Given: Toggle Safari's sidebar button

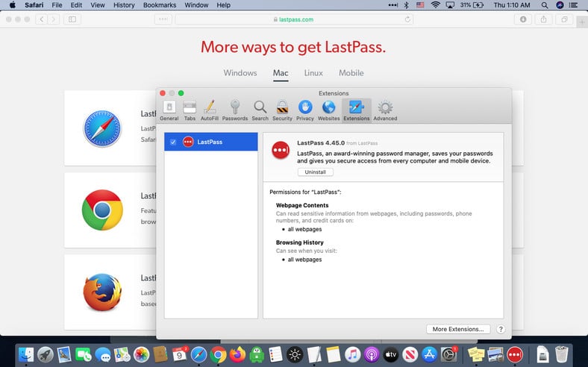Looking at the screenshot, I should pyautogui.click(x=72, y=19).
